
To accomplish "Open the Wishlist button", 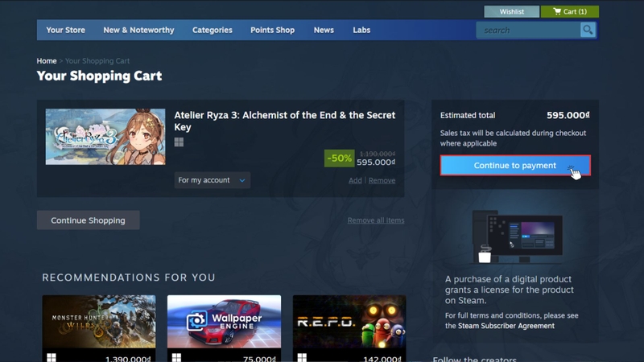I will pos(511,11).
